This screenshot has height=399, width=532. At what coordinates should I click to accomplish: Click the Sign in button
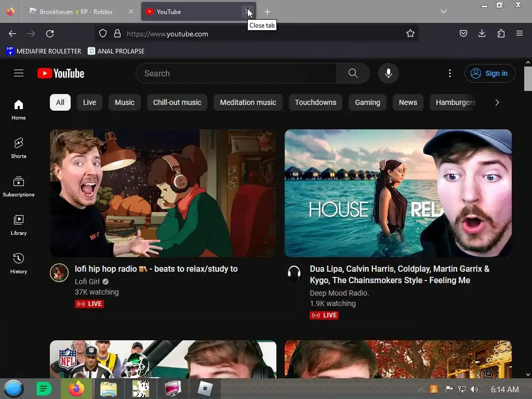pyautogui.click(x=490, y=73)
